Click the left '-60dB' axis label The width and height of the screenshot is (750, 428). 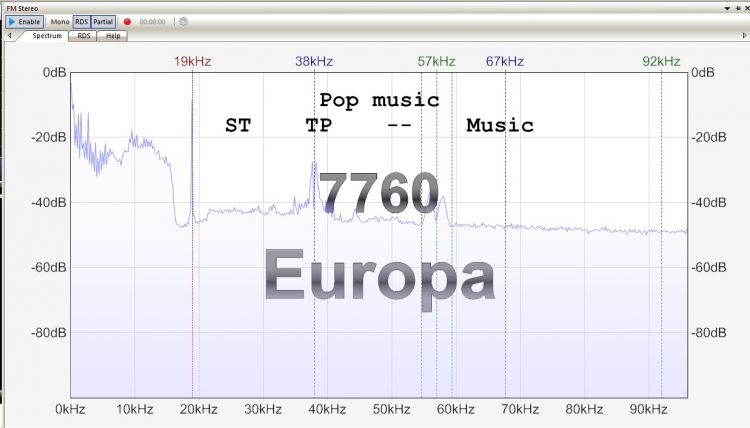[x=49, y=267]
